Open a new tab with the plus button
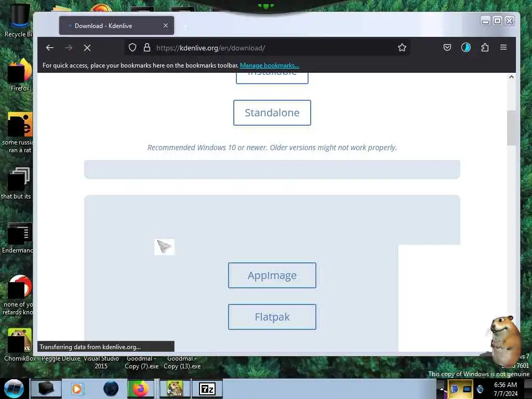The image size is (532, 399). coord(185,26)
